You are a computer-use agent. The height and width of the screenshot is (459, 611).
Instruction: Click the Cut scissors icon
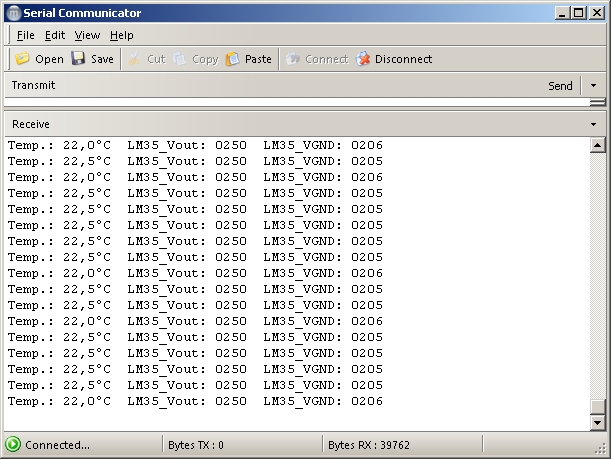134,59
